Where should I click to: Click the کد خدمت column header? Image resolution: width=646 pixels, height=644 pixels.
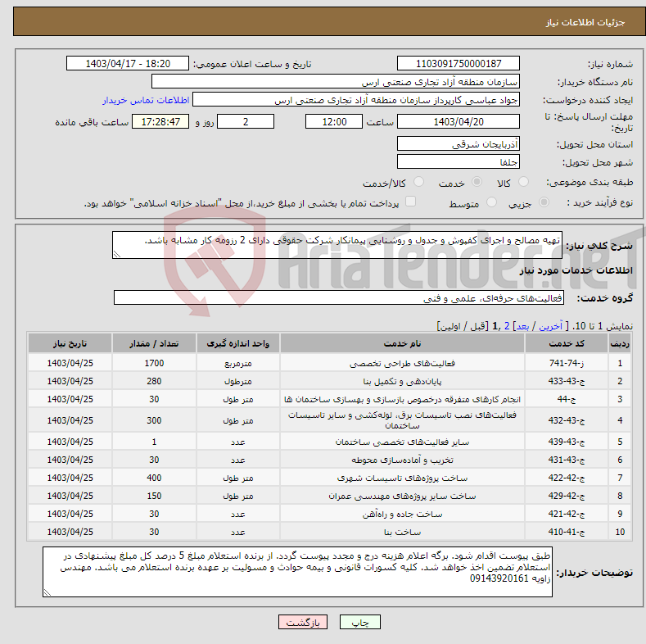coord(567,343)
